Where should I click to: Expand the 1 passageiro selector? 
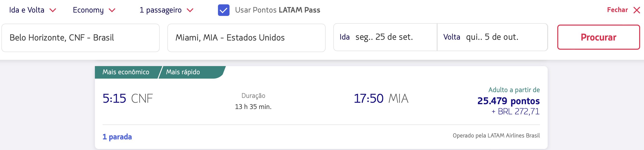(166, 10)
